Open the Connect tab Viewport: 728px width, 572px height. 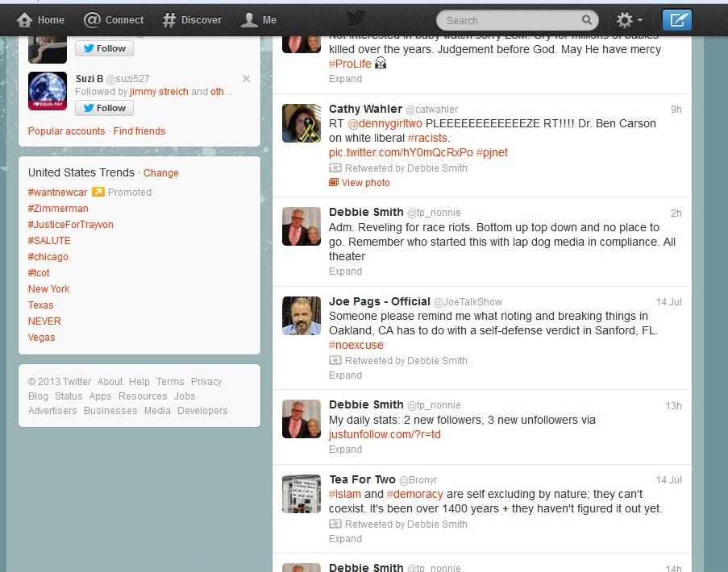pos(114,20)
